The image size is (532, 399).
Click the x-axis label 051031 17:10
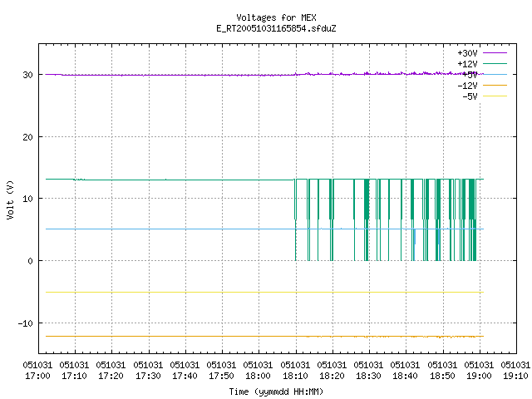pos(74,371)
